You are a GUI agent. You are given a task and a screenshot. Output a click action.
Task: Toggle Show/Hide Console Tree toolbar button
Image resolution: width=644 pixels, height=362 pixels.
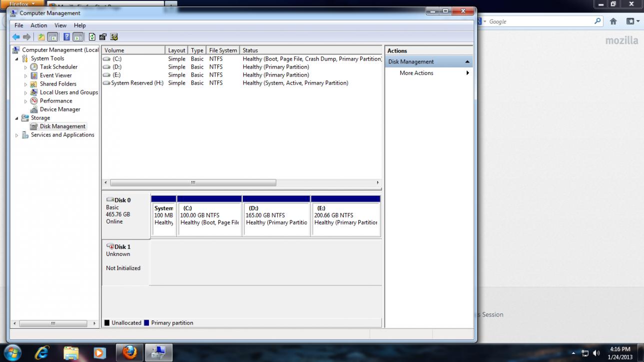52,37
